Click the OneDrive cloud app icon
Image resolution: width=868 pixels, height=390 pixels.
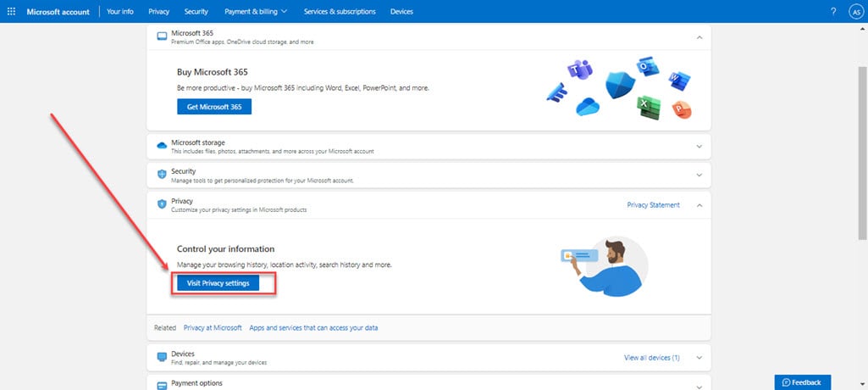click(x=588, y=106)
